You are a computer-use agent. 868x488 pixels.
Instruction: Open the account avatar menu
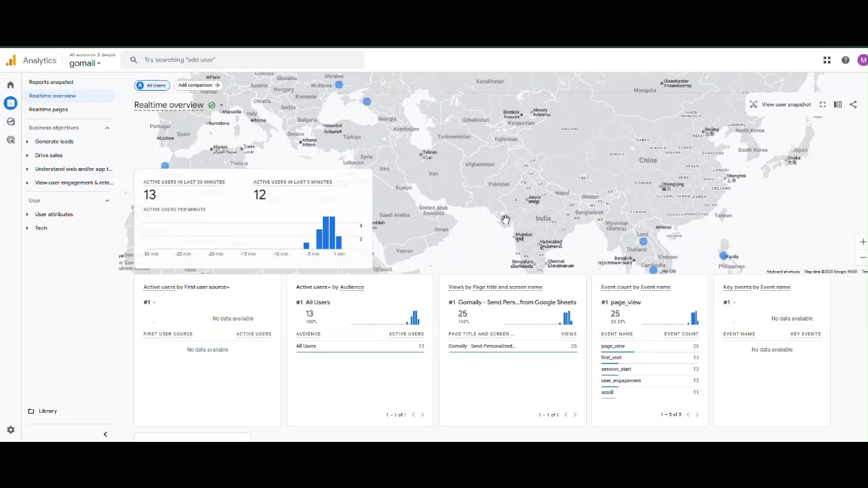coord(863,60)
